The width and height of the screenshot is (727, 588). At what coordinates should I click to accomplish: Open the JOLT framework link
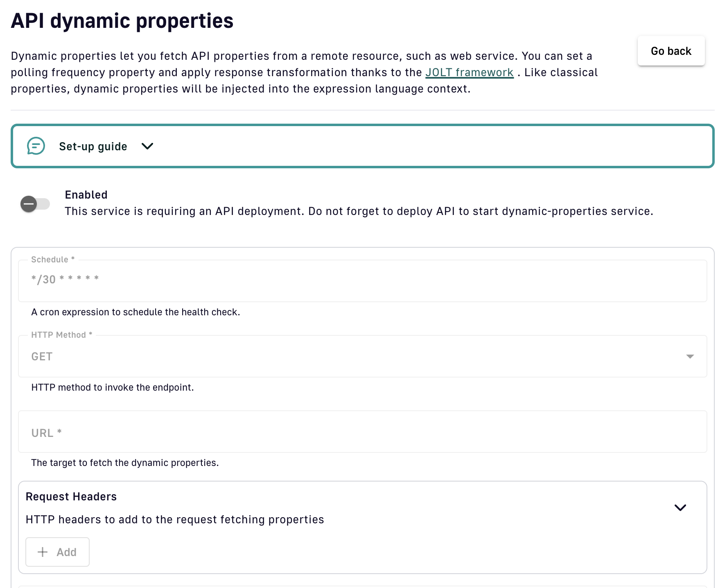469,72
